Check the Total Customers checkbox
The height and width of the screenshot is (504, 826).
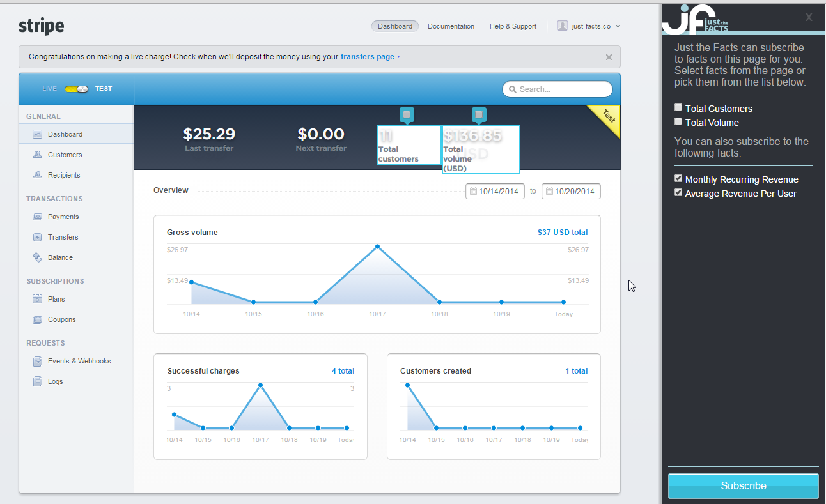tap(678, 107)
